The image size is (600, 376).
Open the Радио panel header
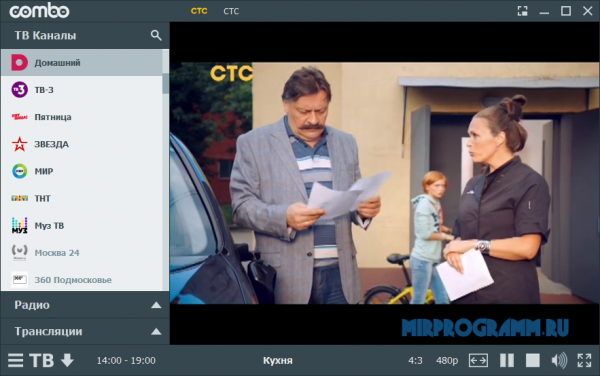(x=85, y=305)
